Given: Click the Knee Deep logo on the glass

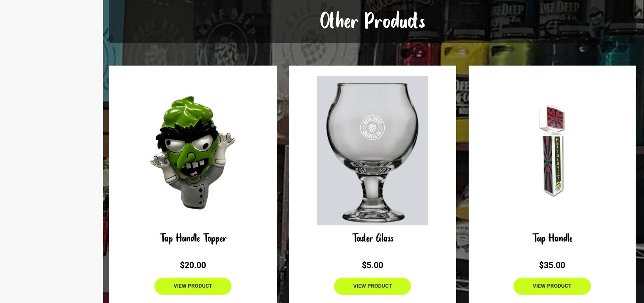Looking at the screenshot, I should [x=372, y=128].
